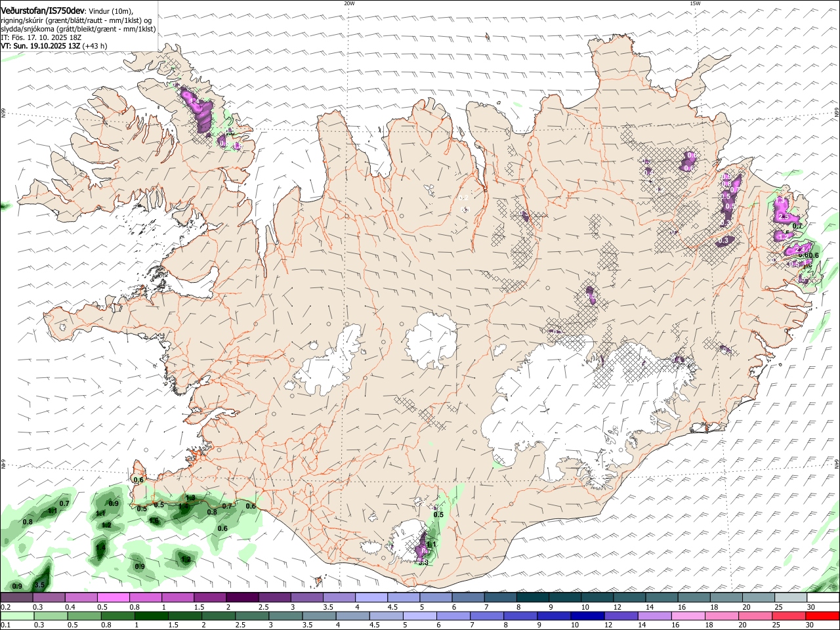Pick the violet 12 swatch in rain scale
This screenshot has height=630, width=840.
620,616
